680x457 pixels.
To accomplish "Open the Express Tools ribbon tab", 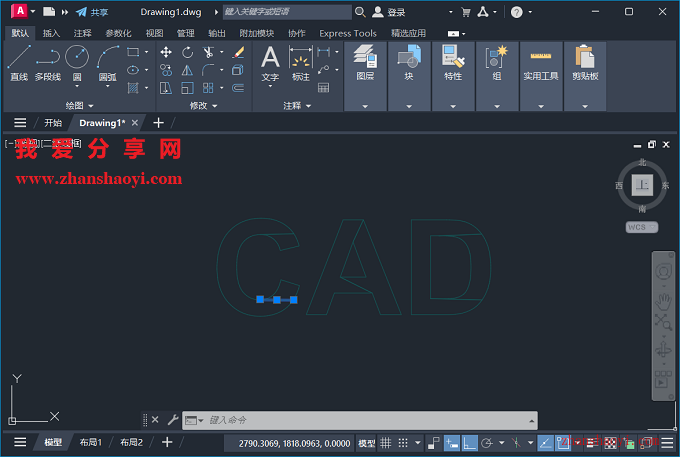I will [348, 33].
